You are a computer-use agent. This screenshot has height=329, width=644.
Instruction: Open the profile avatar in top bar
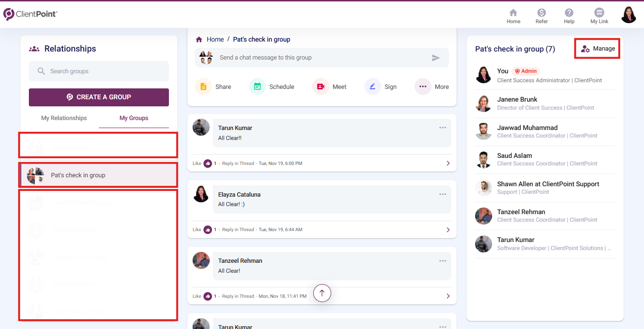pyautogui.click(x=628, y=15)
